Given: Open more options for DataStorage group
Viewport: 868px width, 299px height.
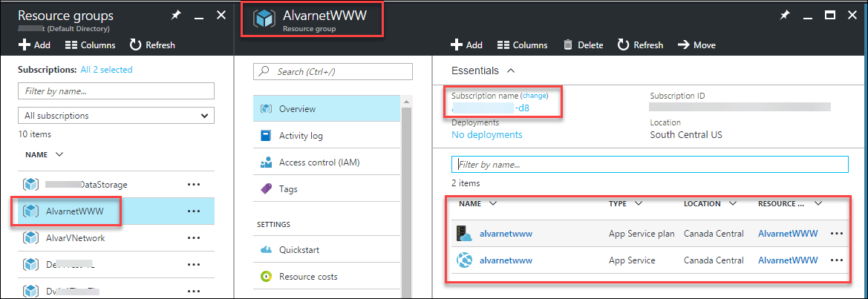Looking at the screenshot, I should point(194,185).
